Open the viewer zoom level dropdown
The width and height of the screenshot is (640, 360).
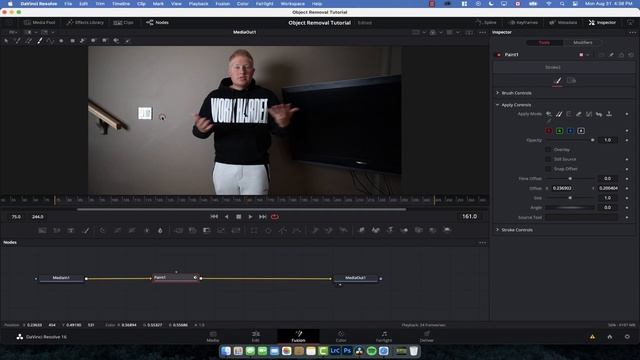pyautogui.click(x=13, y=32)
